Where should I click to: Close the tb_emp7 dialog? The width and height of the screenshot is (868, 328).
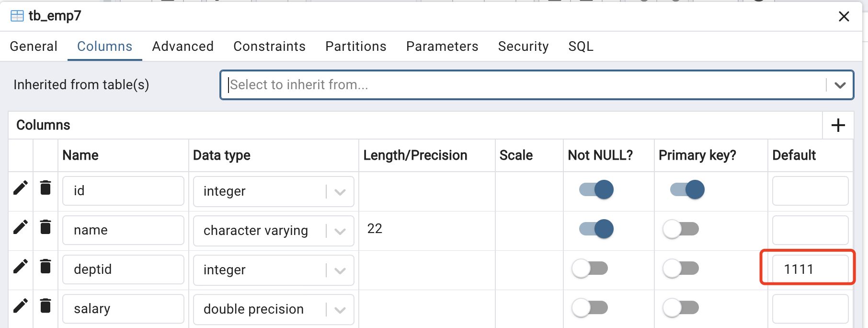844,16
